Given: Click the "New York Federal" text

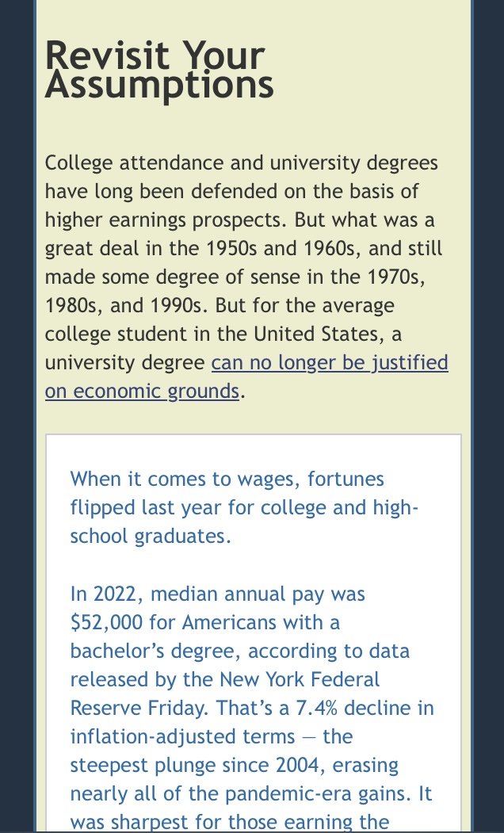Looking at the screenshot, I should pyautogui.click(x=300, y=679).
